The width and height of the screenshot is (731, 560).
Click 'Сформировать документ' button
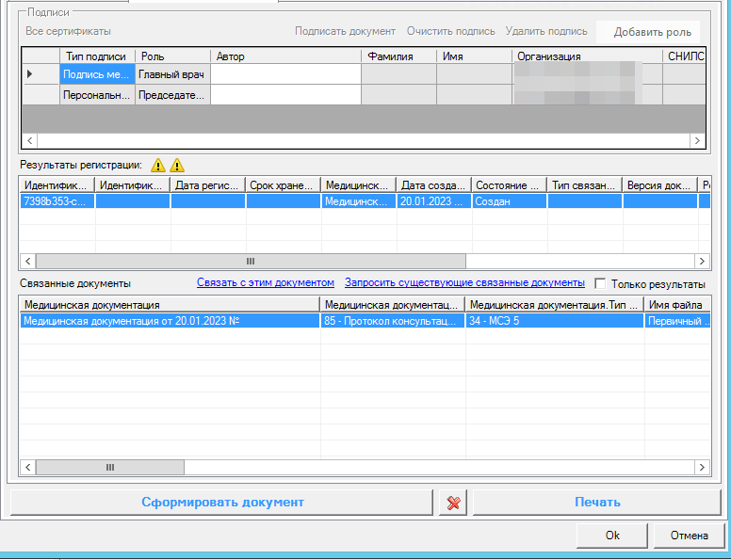tap(222, 503)
